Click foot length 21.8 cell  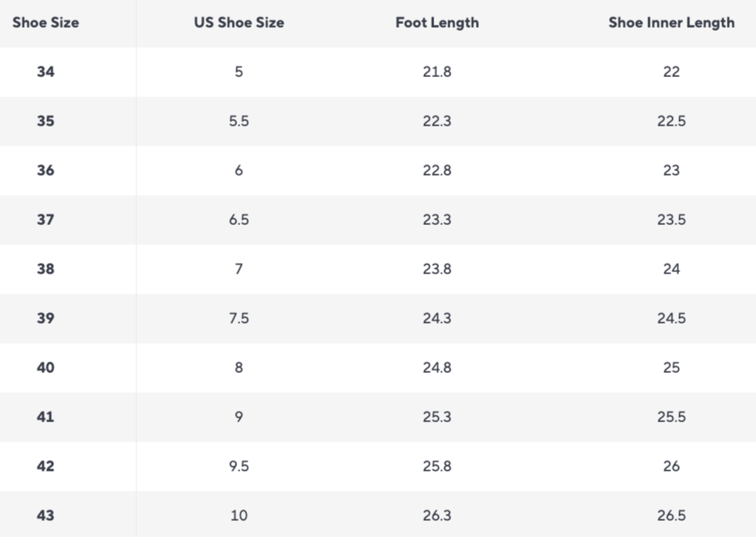point(437,72)
